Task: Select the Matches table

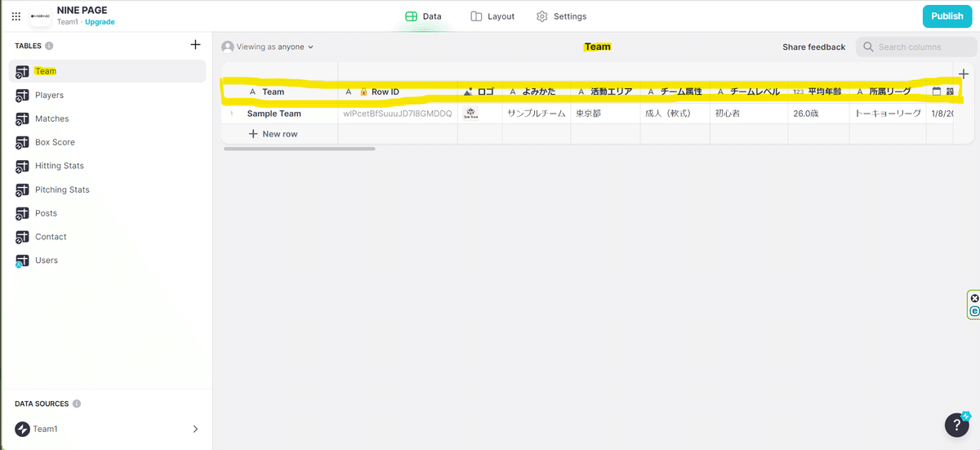Action: point(107,118)
